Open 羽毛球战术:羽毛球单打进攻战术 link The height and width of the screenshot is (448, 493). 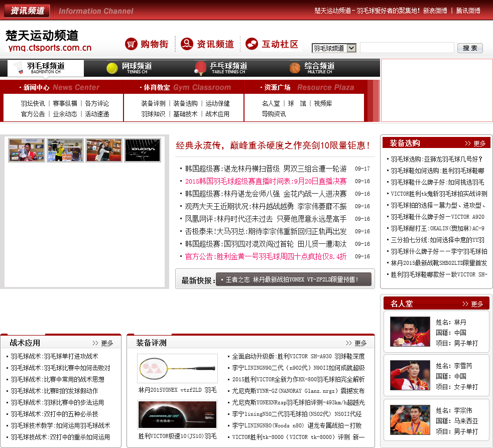coord(54,356)
